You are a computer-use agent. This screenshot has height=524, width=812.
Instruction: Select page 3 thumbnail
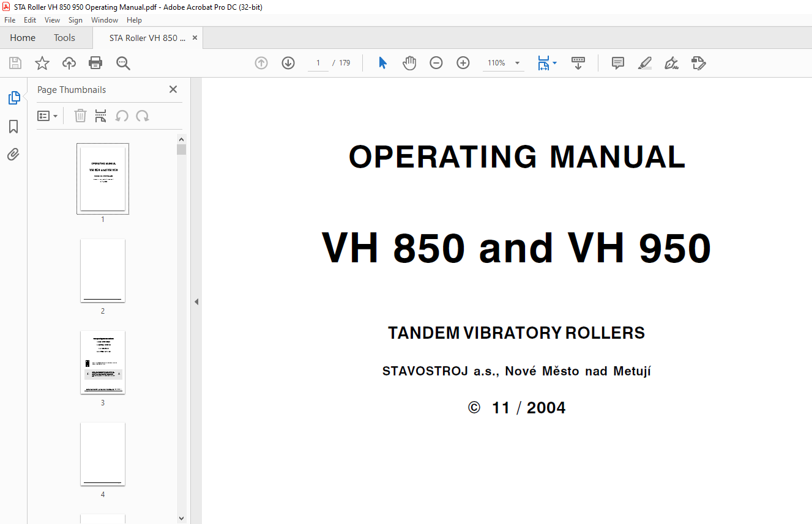point(103,363)
